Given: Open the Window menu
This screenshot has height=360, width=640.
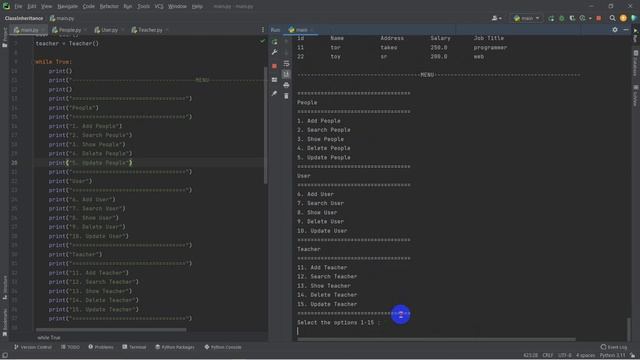Looking at the screenshot, I should tap(177, 7).
